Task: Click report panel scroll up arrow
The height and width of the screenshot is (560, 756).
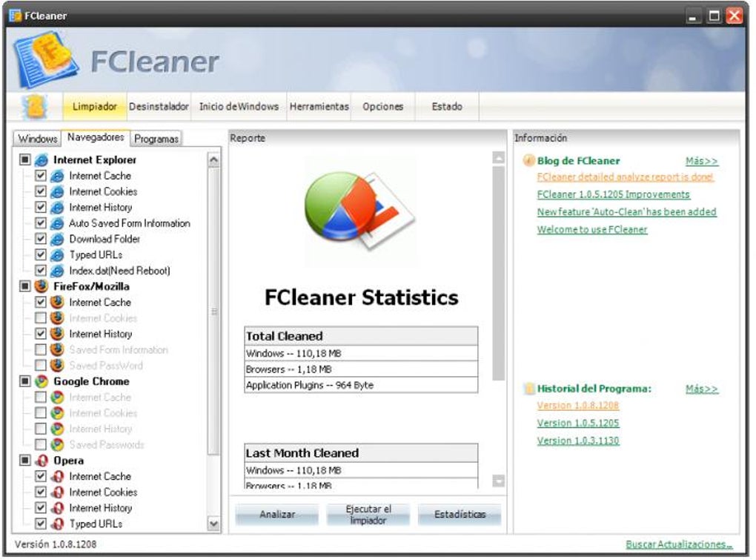Action: click(x=499, y=158)
